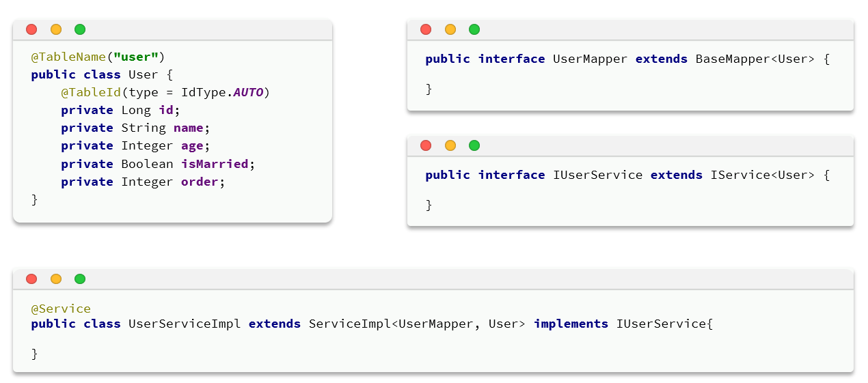Click BaseMapper<User> text
868x383 pixels.
click(x=755, y=59)
